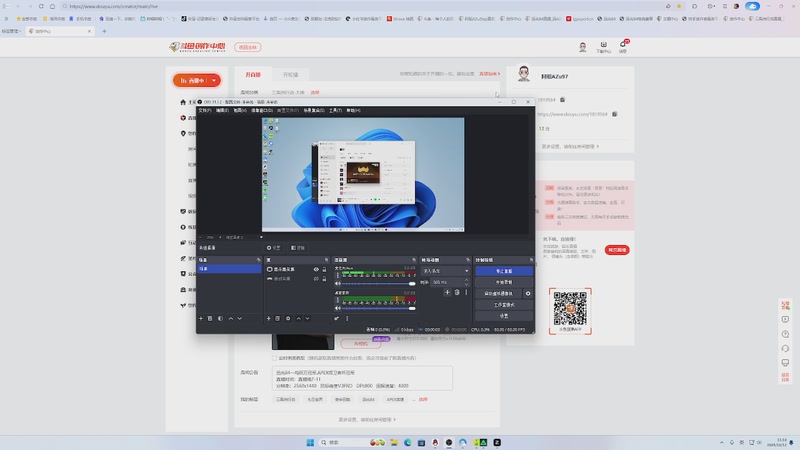The width and height of the screenshot is (800, 450).
Task: Open the OBS View menu
Action: coord(240,110)
